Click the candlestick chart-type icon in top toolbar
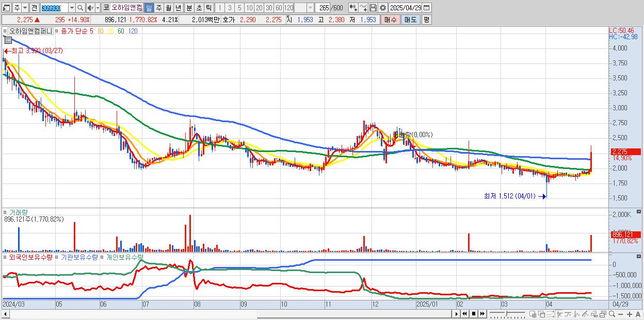644x320 pixels. tap(353, 8)
